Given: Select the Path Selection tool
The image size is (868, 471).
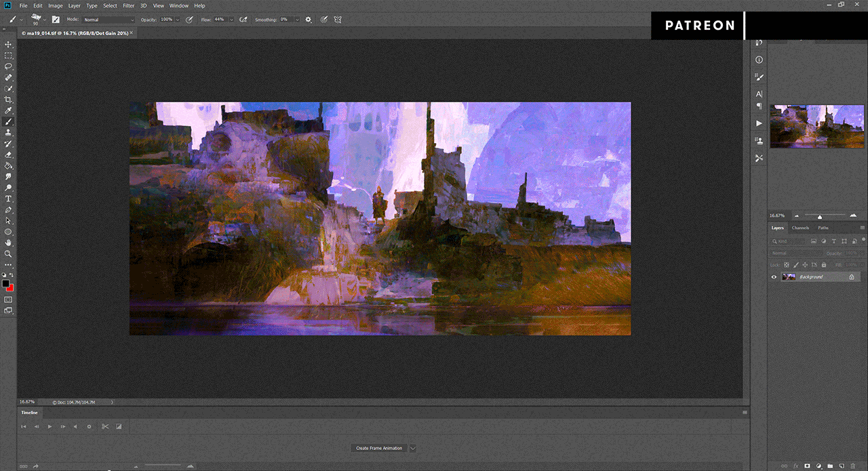Looking at the screenshot, I should point(8,220).
